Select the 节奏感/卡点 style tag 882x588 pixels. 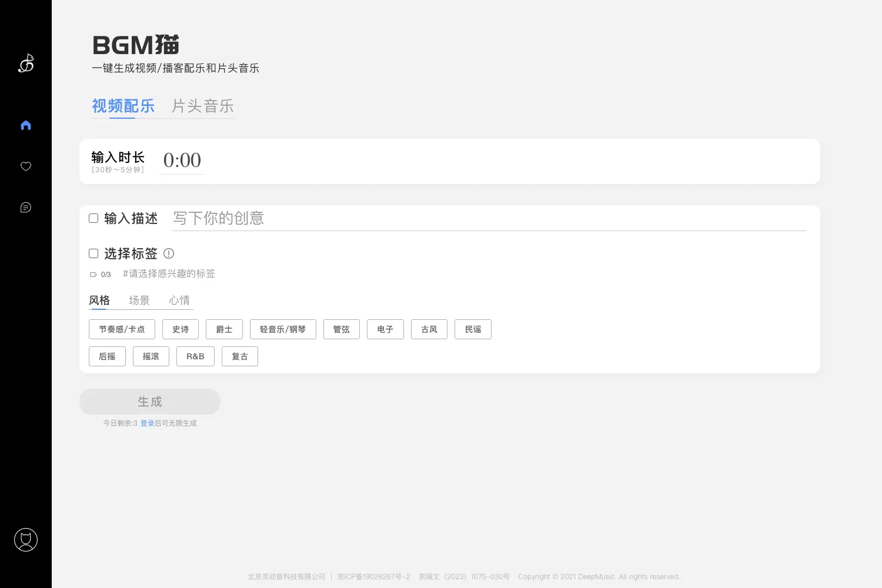[x=122, y=329]
